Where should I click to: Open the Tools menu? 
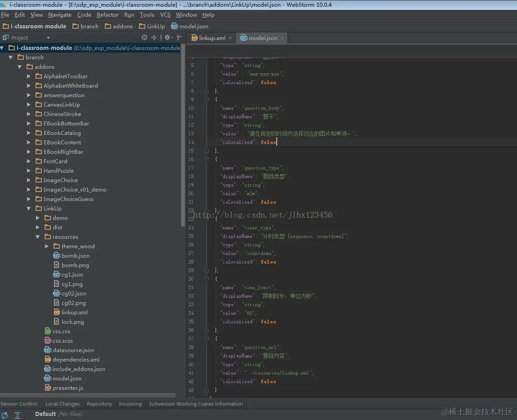coord(147,15)
